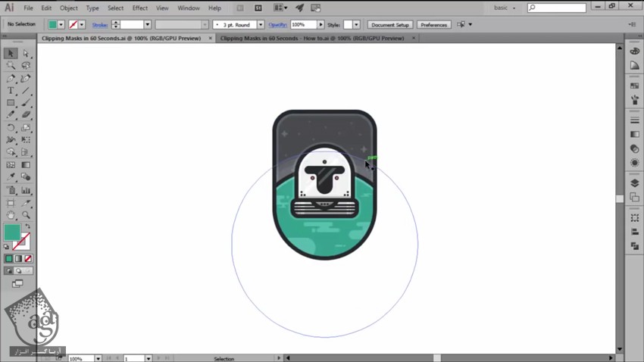
Task: Select the Type tool
Action: click(x=11, y=91)
